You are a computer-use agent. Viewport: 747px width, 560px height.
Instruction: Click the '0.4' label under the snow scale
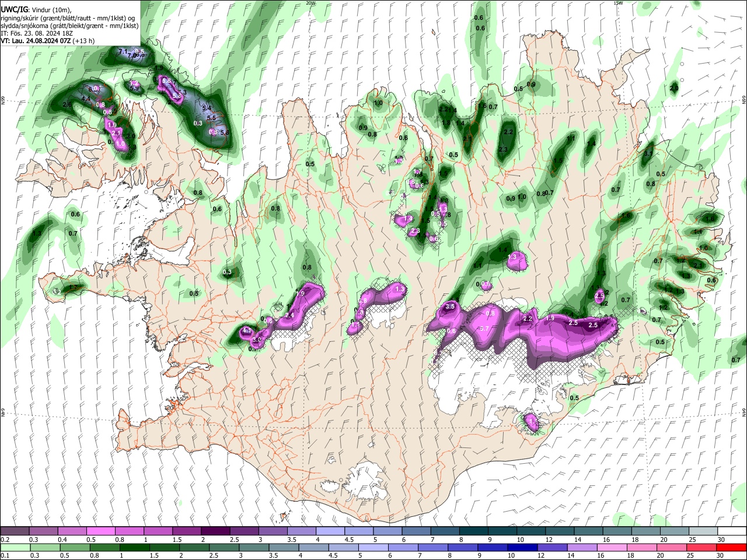[62, 540]
